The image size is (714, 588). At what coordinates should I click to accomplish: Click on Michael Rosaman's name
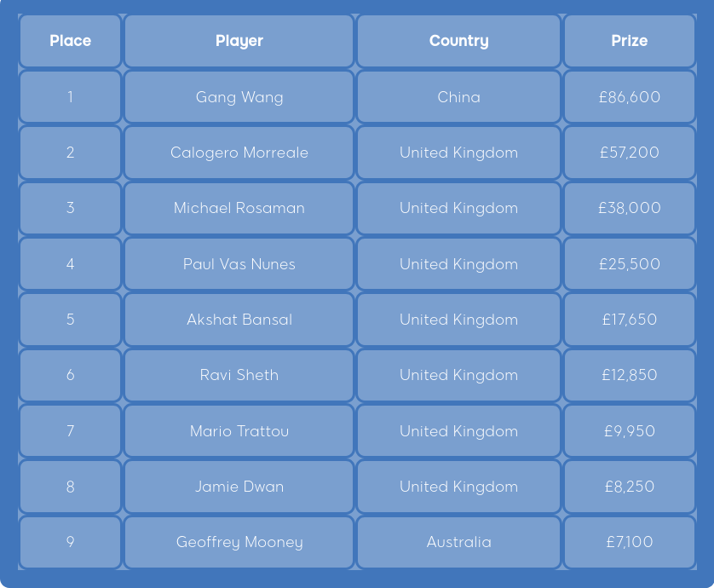239,208
